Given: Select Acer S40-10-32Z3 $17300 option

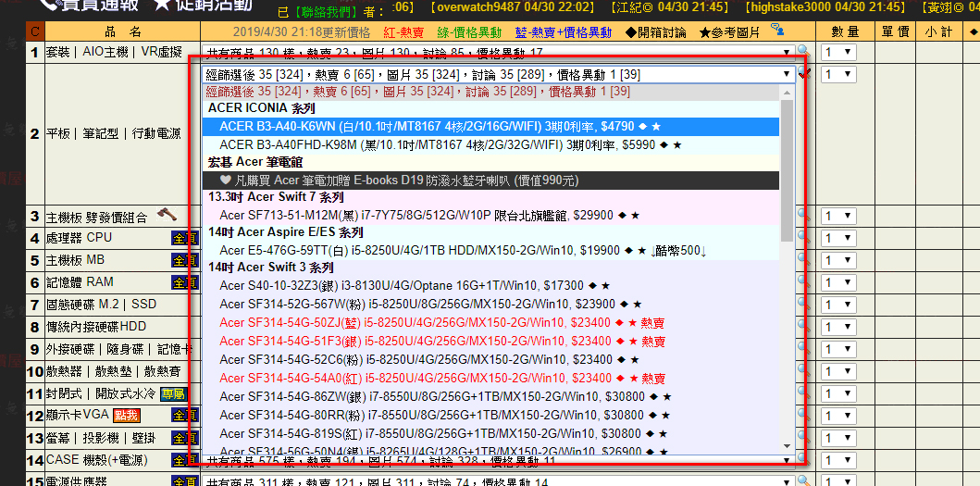Looking at the screenshot, I should click(x=490, y=286).
